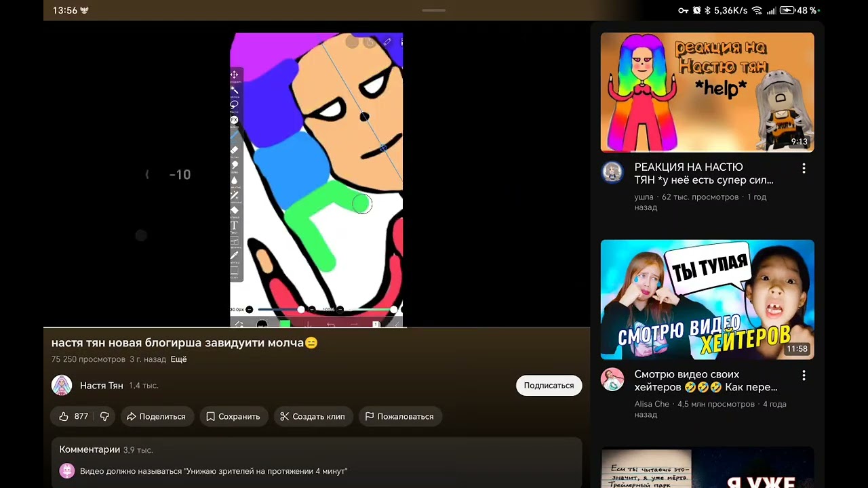The width and height of the screenshot is (868, 488).
Task: Tap the battery icon showing 48%
Action: click(x=787, y=10)
